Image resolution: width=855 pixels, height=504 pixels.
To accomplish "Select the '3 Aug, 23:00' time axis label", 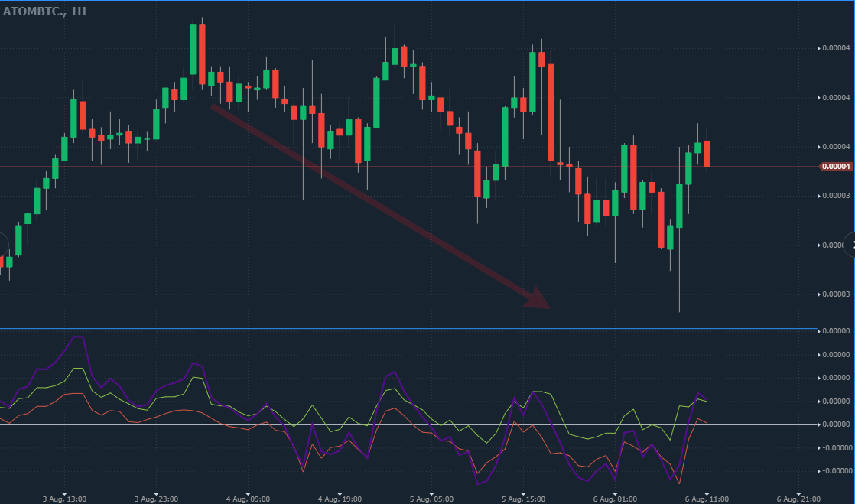I will [157, 499].
